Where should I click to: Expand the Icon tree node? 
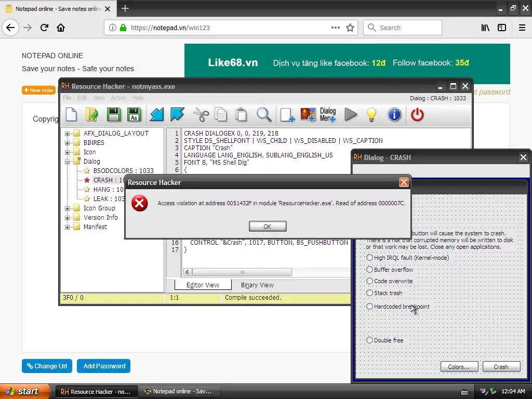click(x=67, y=152)
